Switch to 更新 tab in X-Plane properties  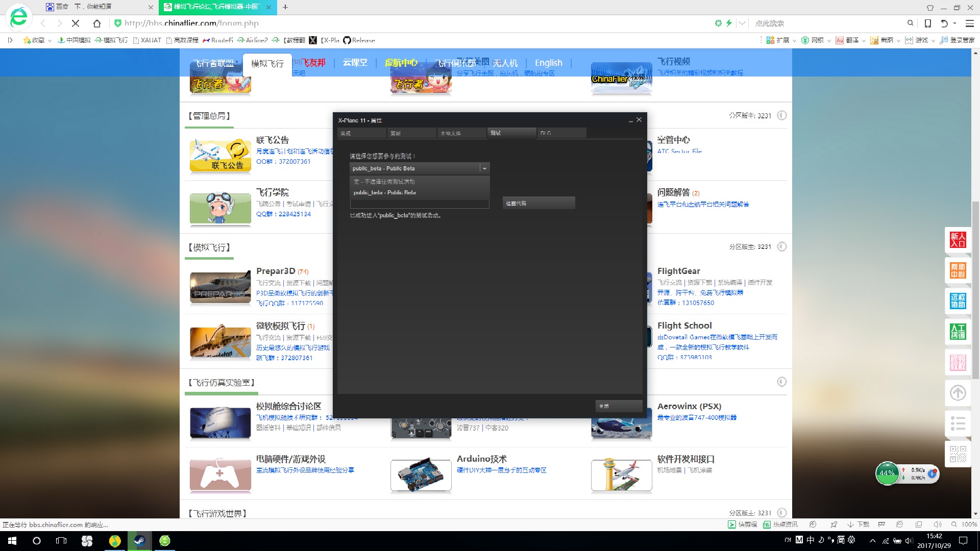pos(411,133)
